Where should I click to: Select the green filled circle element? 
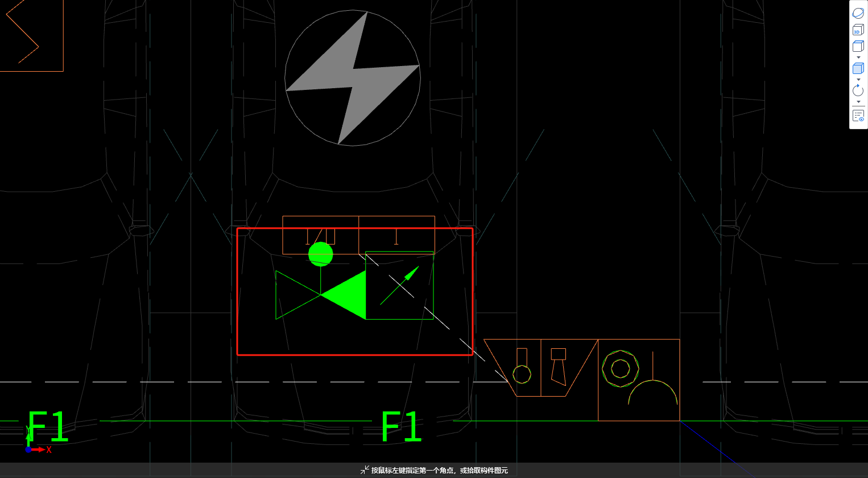tap(321, 254)
